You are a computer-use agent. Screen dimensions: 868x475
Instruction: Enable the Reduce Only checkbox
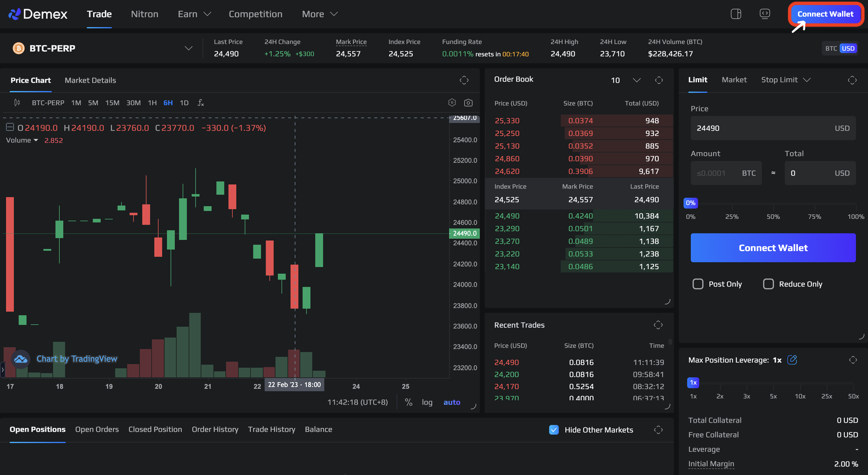(768, 284)
